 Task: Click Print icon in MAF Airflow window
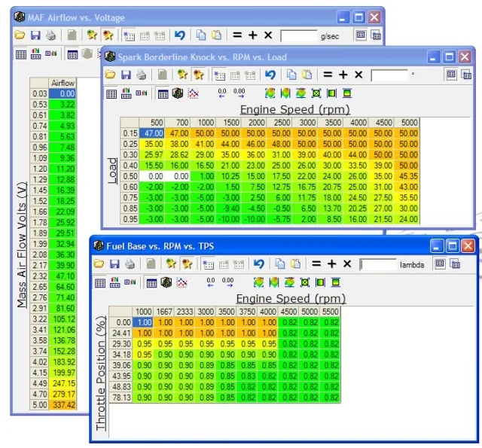coord(50,35)
